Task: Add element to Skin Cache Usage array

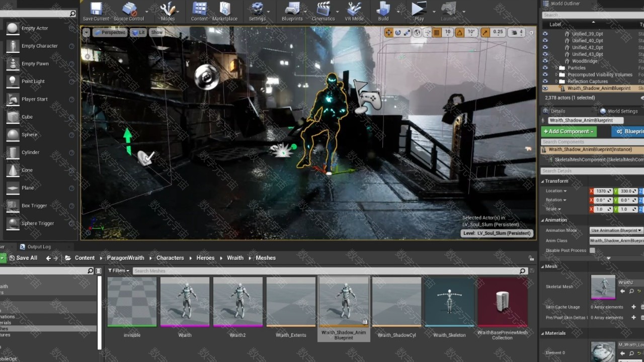Action: [633, 307]
